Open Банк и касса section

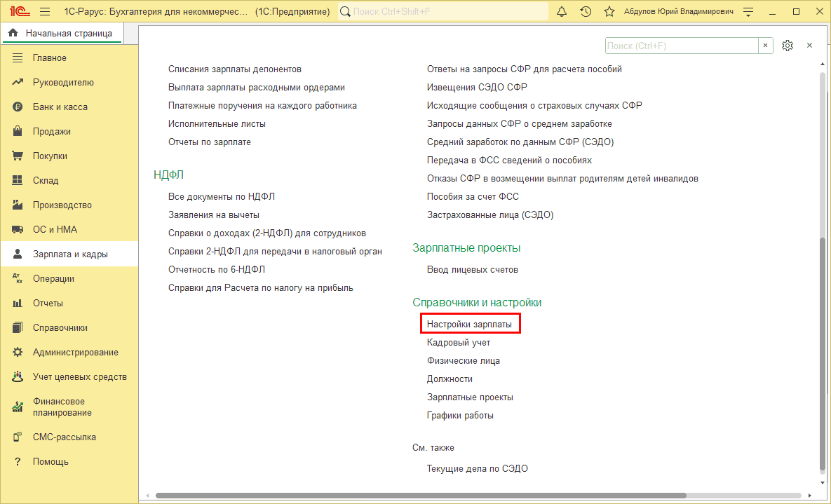[60, 107]
